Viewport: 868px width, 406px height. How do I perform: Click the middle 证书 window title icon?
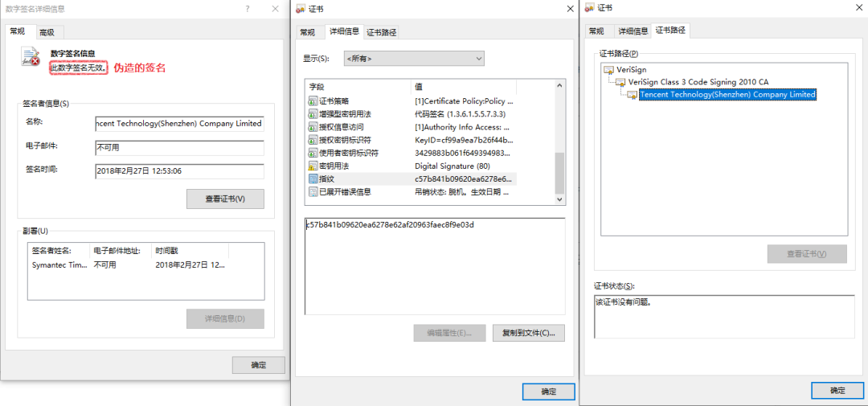(x=301, y=8)
